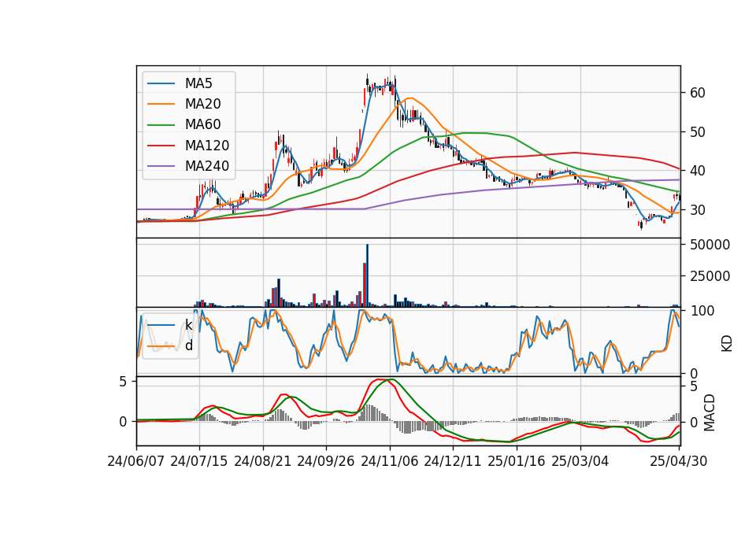Click the purple MA240 legend line swatch
This screenshot has width=756, height=543.
click(161, 166)
